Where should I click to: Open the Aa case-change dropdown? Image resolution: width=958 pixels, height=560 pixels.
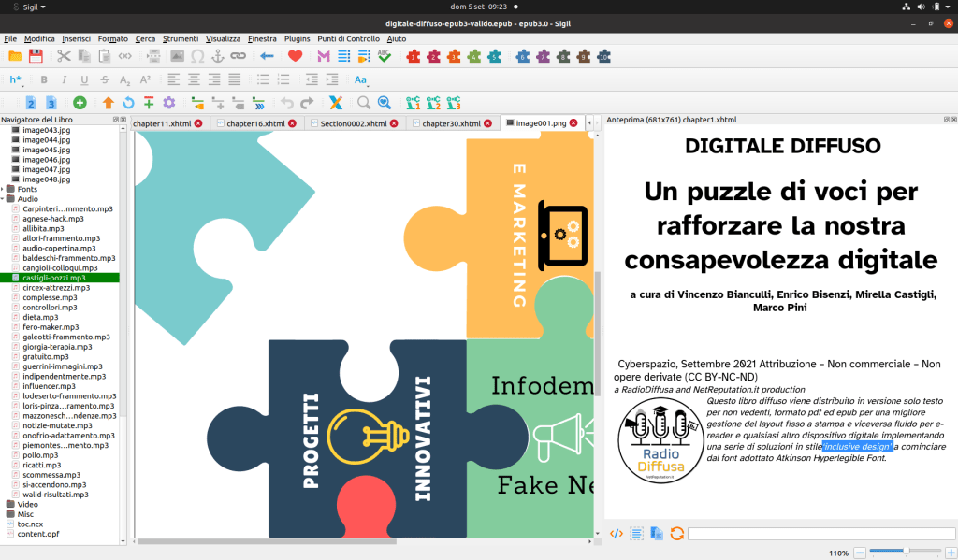tap(360, 79)
